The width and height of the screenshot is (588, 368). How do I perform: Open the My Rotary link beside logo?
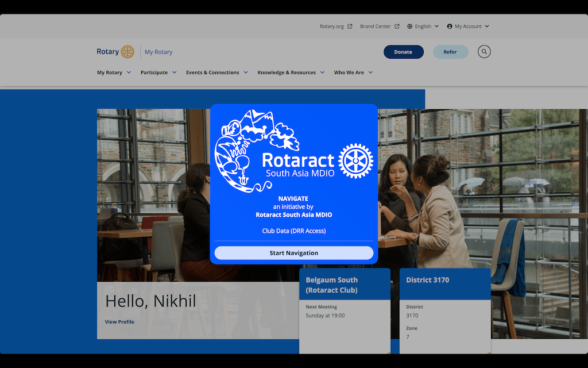pyautogui.click(x=158, y=52)
